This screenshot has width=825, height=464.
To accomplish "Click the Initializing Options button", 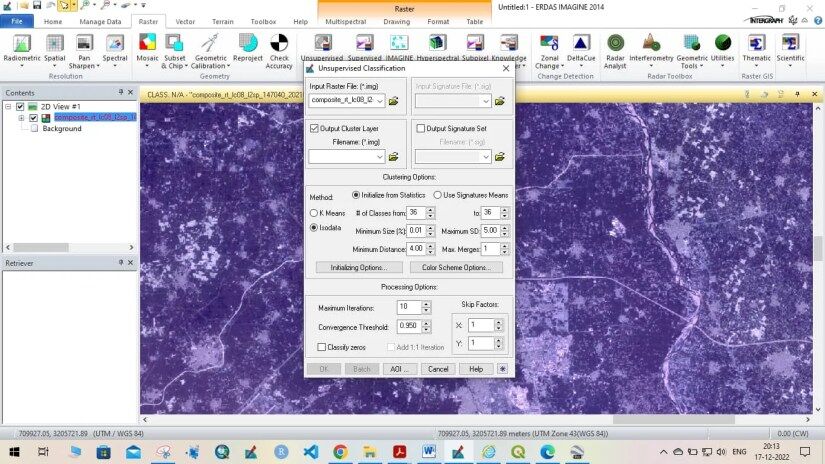I will click(x=359, y=268).
